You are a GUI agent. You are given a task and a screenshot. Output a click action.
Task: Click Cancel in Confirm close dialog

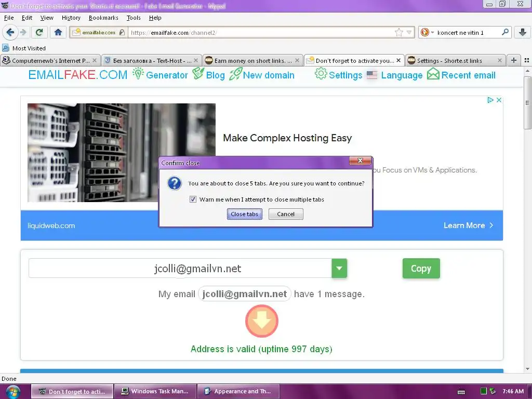(286, 214)
